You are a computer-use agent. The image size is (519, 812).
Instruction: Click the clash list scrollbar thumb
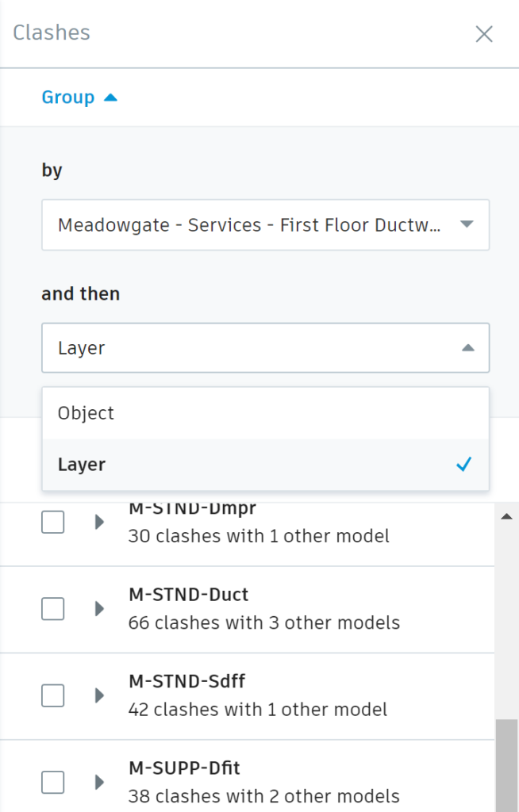click(x=506, y=765)
